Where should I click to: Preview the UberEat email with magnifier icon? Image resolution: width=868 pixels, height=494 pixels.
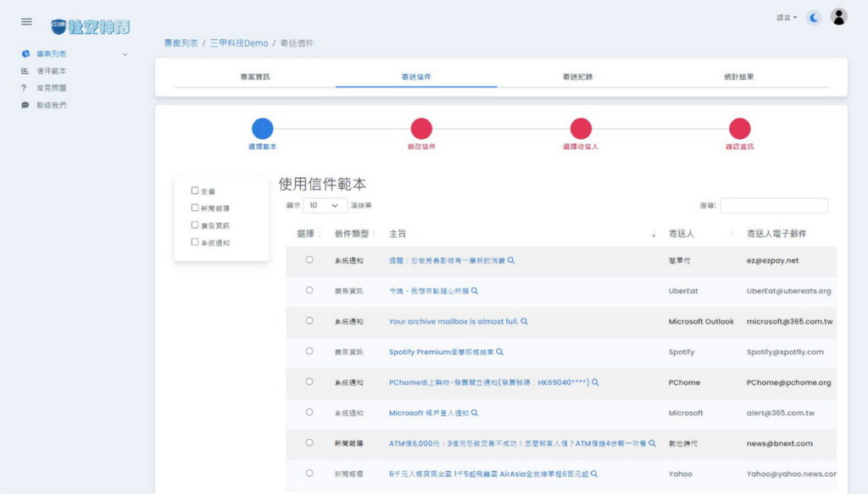[x=475, y=291]
